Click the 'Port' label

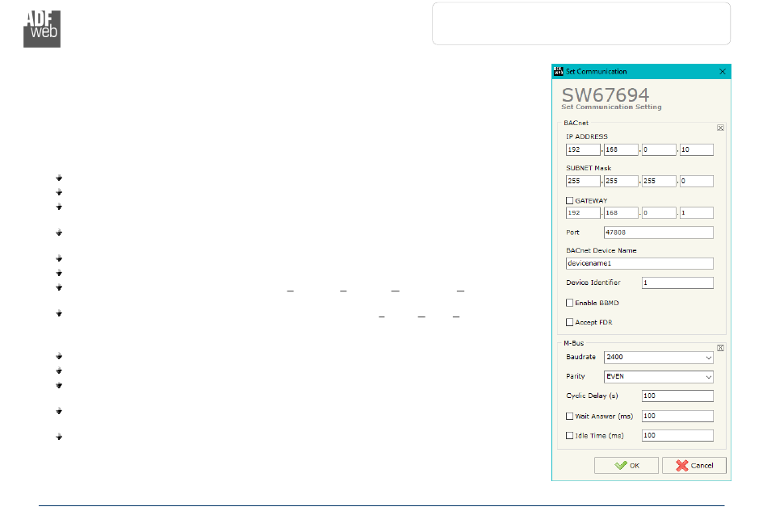tap(572, 232)
